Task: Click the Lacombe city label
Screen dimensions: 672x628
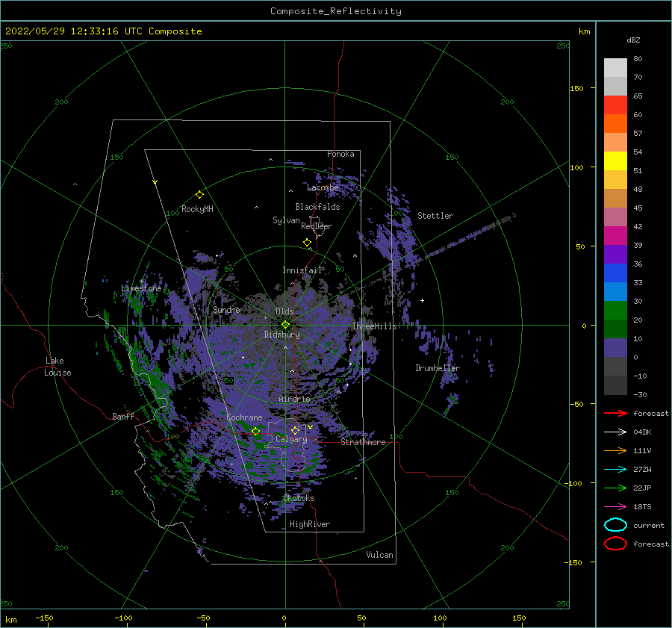Action: click(x=323, y=187)
